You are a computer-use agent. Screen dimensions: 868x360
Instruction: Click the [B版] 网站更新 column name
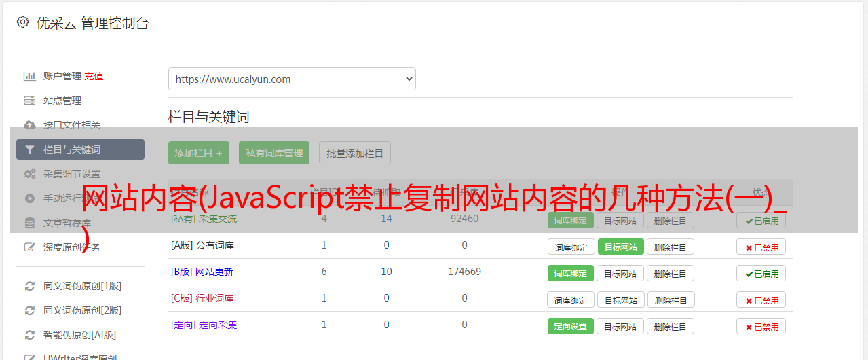click(202, 272)
